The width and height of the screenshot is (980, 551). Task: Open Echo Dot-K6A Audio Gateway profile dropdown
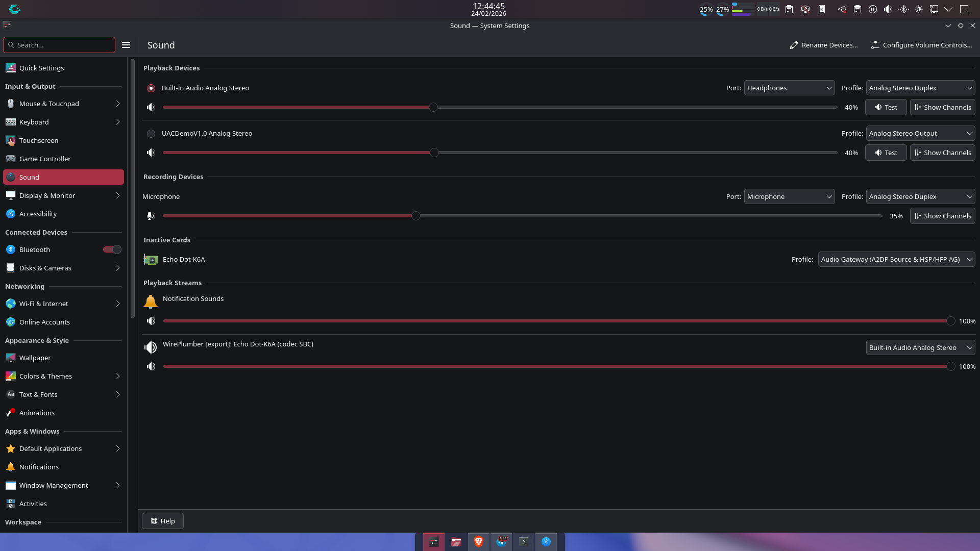tap(896, 259)
